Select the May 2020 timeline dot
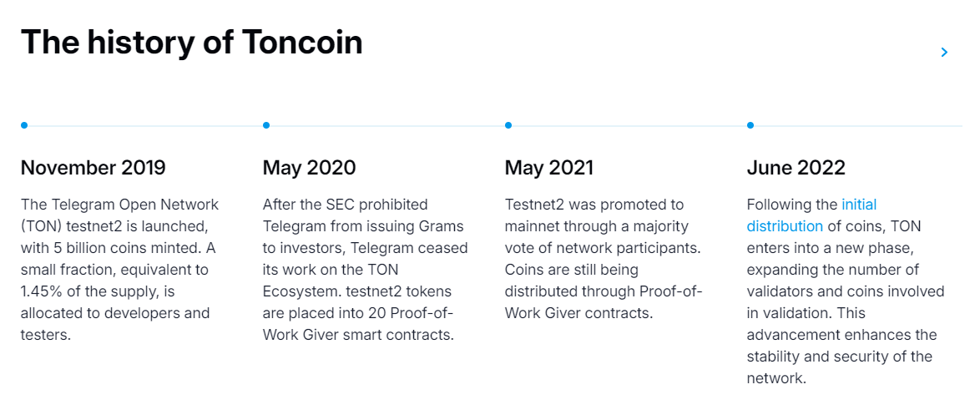The width and height of the screenshot is (980, 420). click(x=266, y=125)
